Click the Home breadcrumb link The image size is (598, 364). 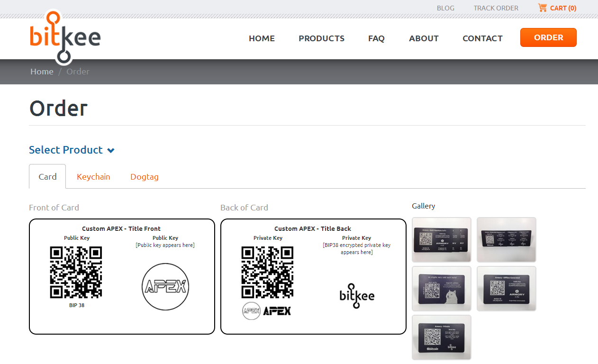point(42,72)
